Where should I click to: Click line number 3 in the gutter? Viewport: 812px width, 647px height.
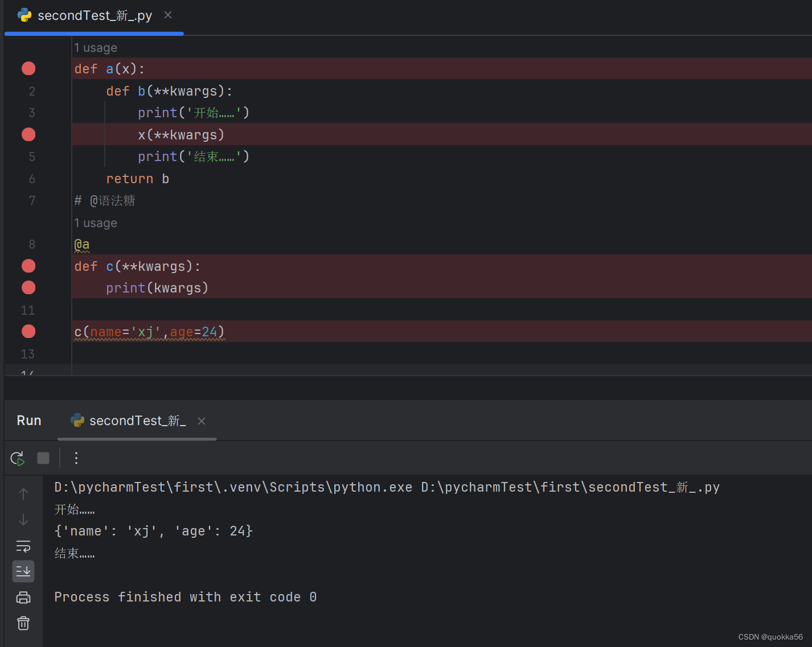32,113
